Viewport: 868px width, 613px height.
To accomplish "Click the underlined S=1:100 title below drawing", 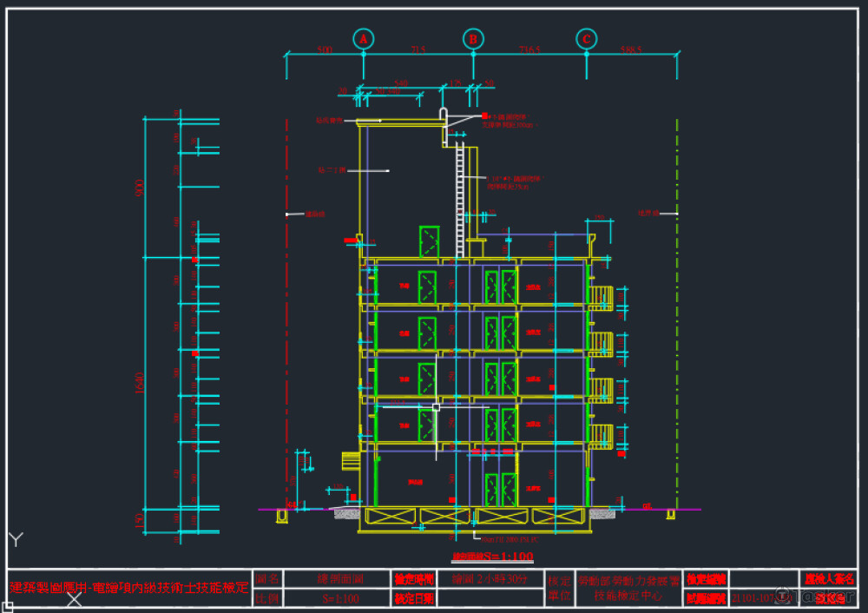I will (492, 557).
